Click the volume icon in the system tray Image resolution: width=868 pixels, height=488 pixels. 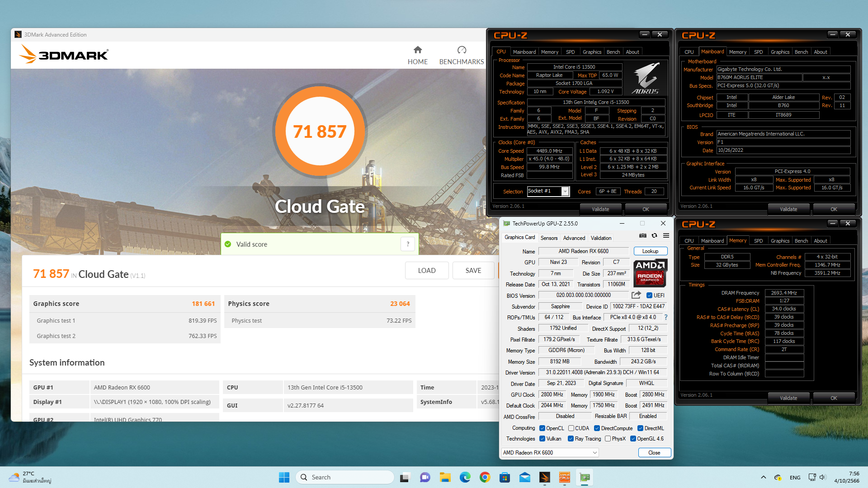(x=822, y=477)
